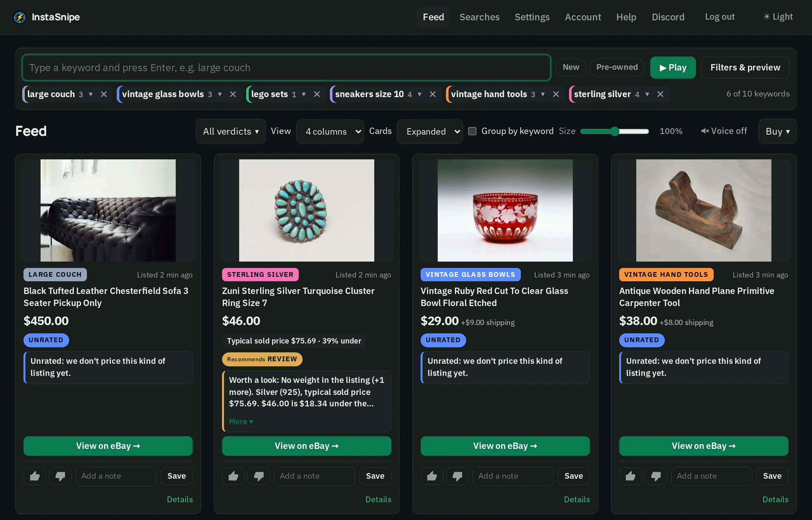Thumbs up the Chesterfield Sofa listing
The image size is (812, 520).
coord(35,476)
